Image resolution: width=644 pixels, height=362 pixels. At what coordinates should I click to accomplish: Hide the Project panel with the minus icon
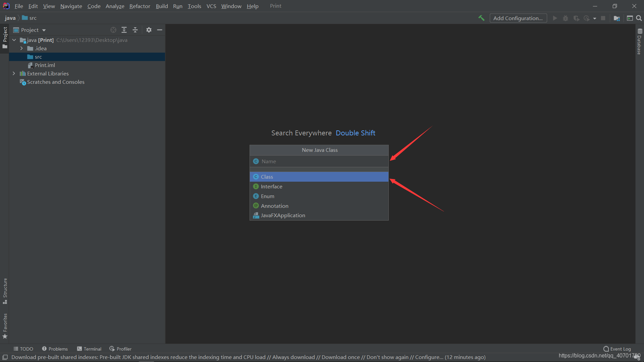(x=160, y=30)
